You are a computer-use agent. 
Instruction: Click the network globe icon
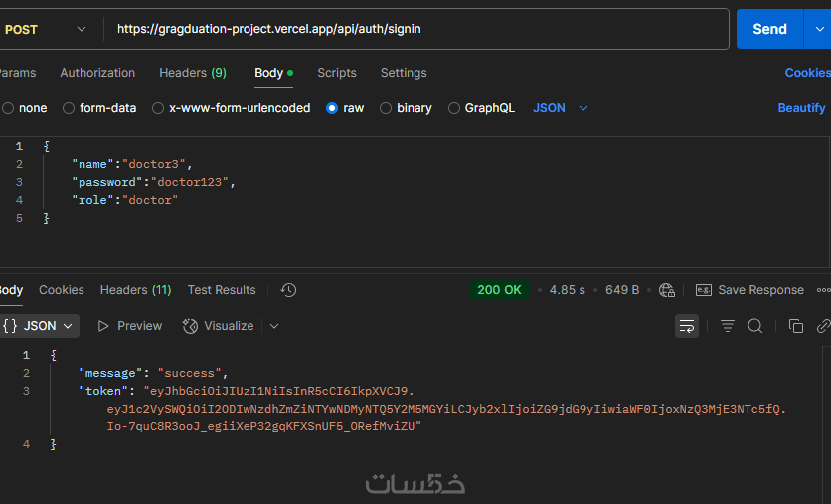pos(667,290)
